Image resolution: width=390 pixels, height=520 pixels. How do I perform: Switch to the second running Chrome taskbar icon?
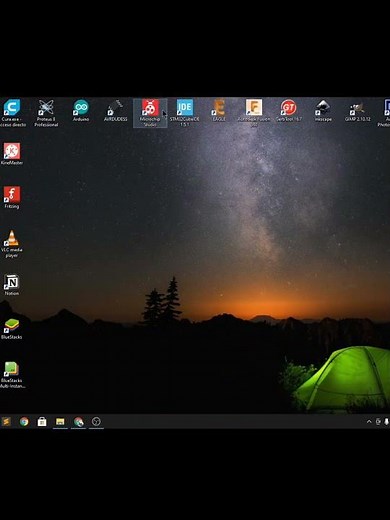[79, 422]
